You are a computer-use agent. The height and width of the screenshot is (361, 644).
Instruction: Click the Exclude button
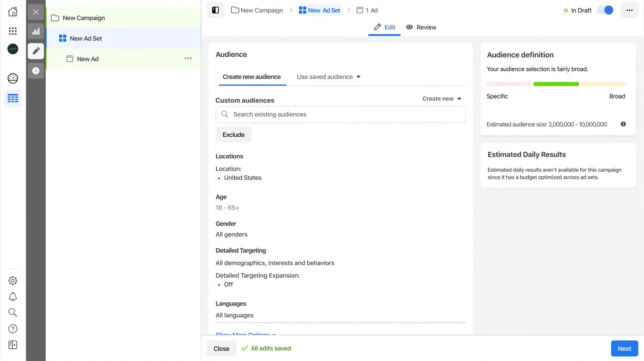pyautogui.click(x=233, y=135)
